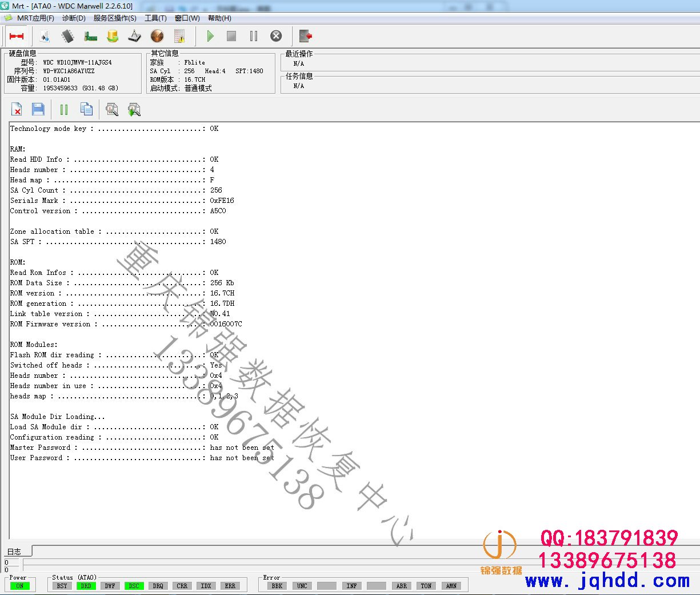Click serial number WD-WXC1A86AYUZZ
The width and height of the screenshot is (700, 595).
point(69,71)
